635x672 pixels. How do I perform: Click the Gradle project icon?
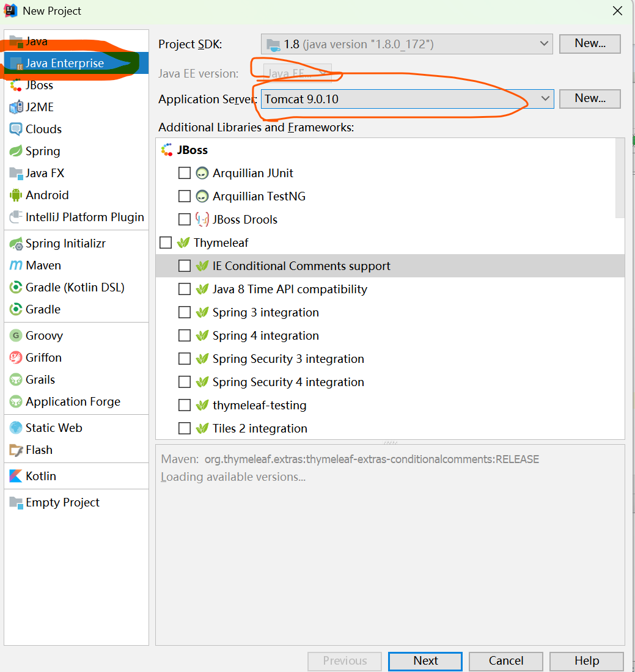pyautogui.click(x=16, y=309)
